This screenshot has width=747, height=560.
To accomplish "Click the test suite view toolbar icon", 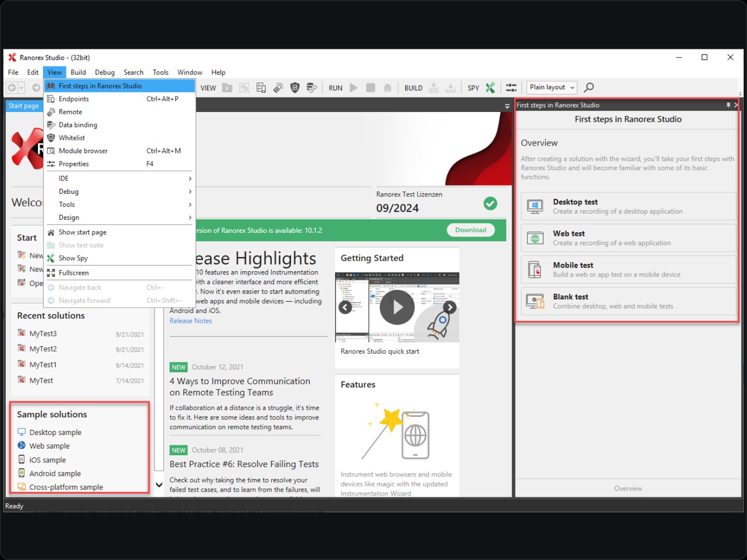I will pyautogui.click(x=227, y=88).
